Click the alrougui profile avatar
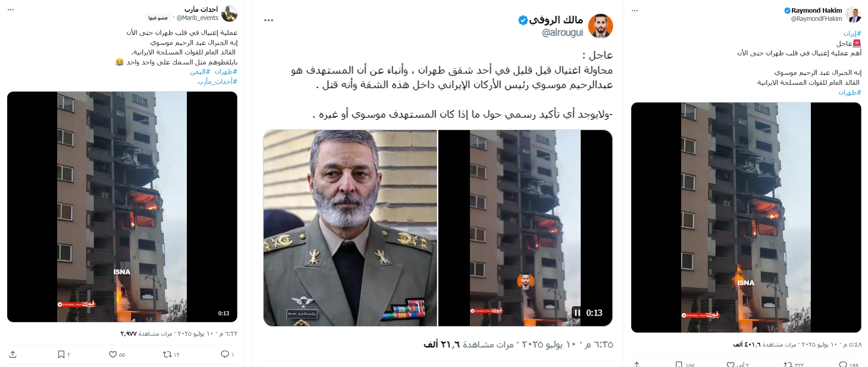Image resolution: width=868 pixels, height=367 pixels. pos(600,26)
